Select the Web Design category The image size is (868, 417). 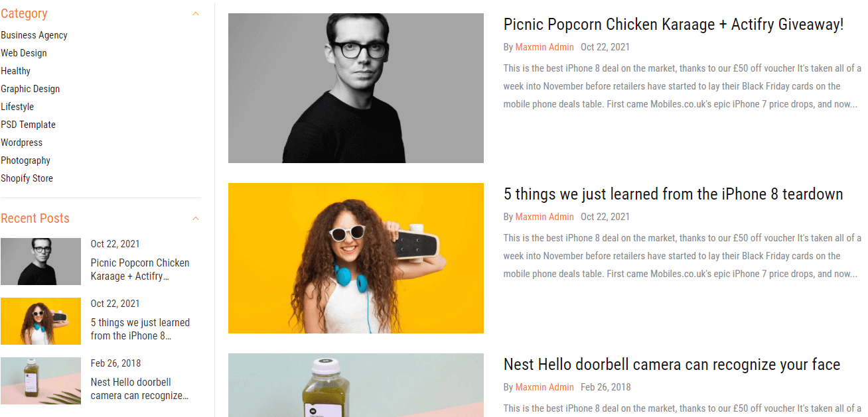24,53
